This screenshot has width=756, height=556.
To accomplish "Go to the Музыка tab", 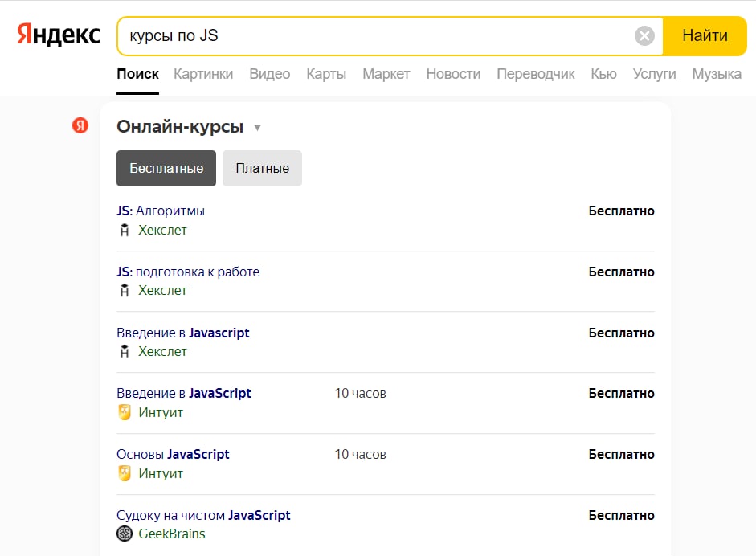I will pos(717,74).
